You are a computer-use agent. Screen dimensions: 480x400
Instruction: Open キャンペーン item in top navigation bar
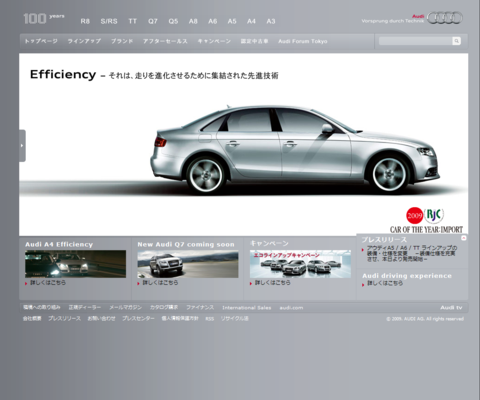(214, 41)
